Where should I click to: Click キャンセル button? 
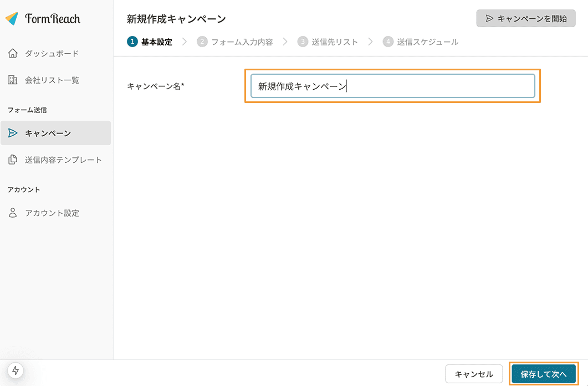(474, 374)
